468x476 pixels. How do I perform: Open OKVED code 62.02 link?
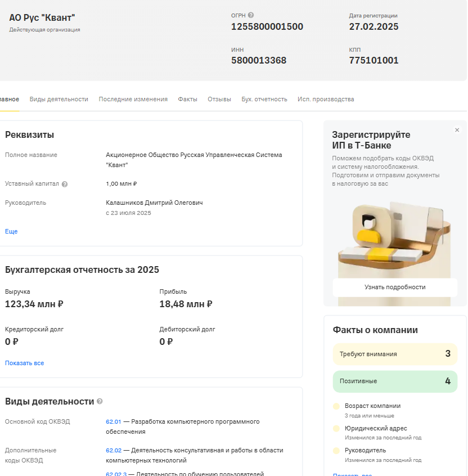(x=114, y=450)
